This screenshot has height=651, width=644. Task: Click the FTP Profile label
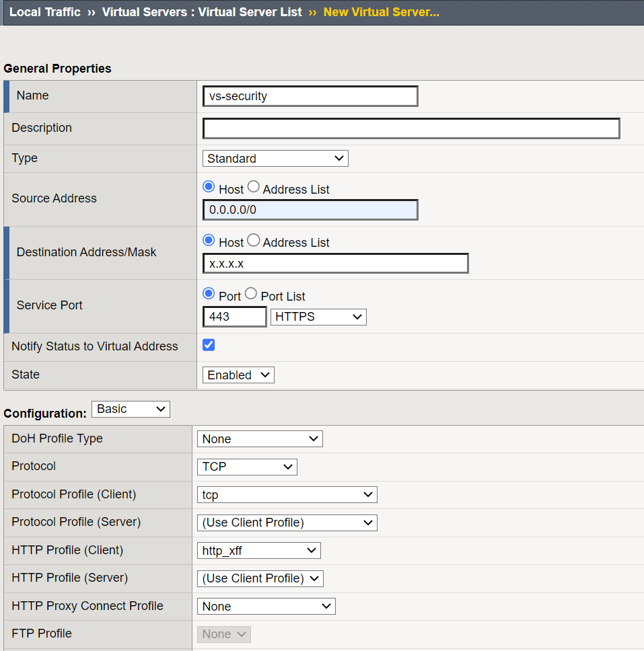click(x=42, y=634)
